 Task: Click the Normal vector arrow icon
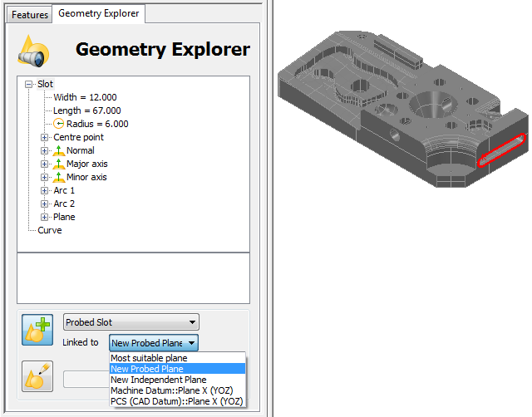[x=59, y=150]
